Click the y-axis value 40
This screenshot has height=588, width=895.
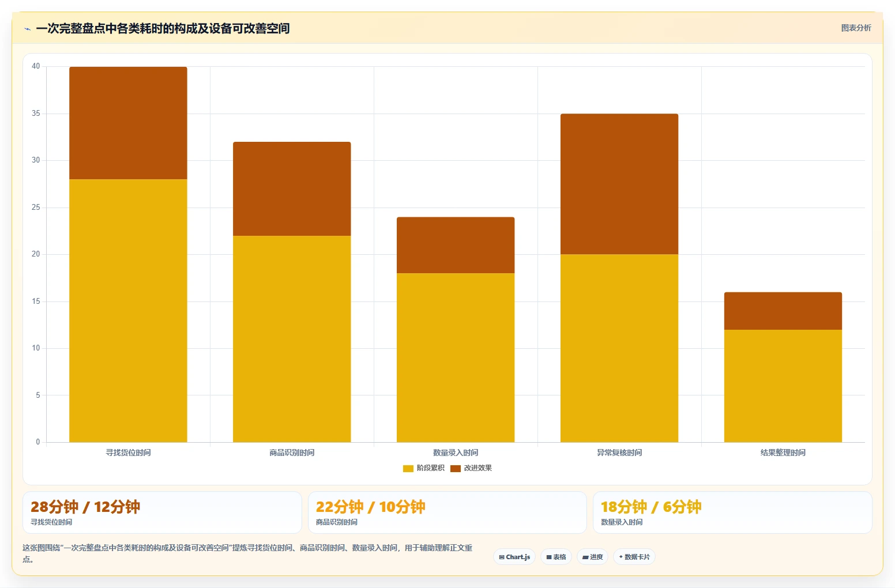click(x=36, y=66)
